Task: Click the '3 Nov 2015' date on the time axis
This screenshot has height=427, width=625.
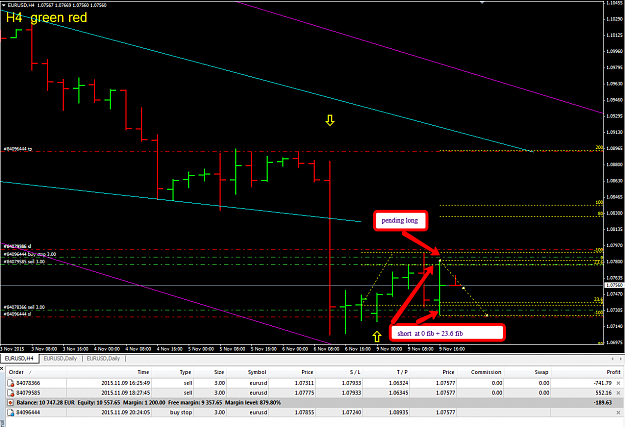Action: coord(13,349)
